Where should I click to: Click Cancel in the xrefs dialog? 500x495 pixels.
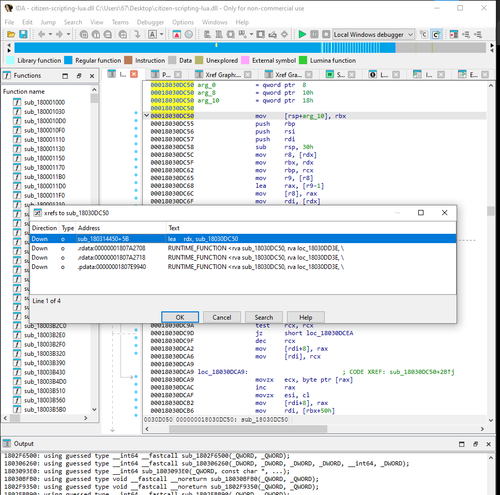(x=222, y=317)
